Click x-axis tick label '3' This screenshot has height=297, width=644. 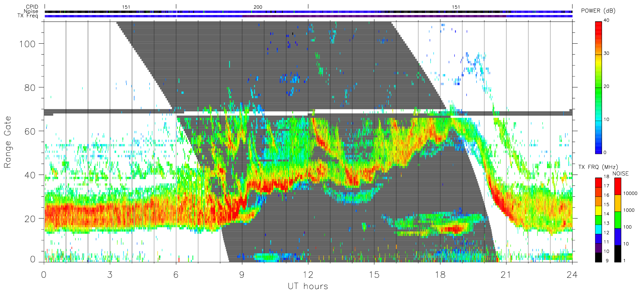[110, 275]
